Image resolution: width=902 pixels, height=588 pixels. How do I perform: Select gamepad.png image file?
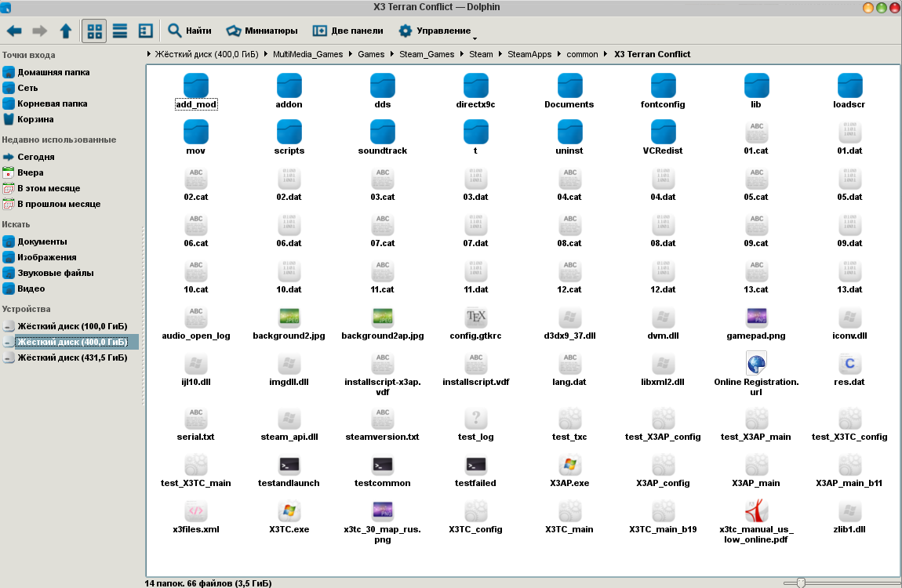pos(756,323)
